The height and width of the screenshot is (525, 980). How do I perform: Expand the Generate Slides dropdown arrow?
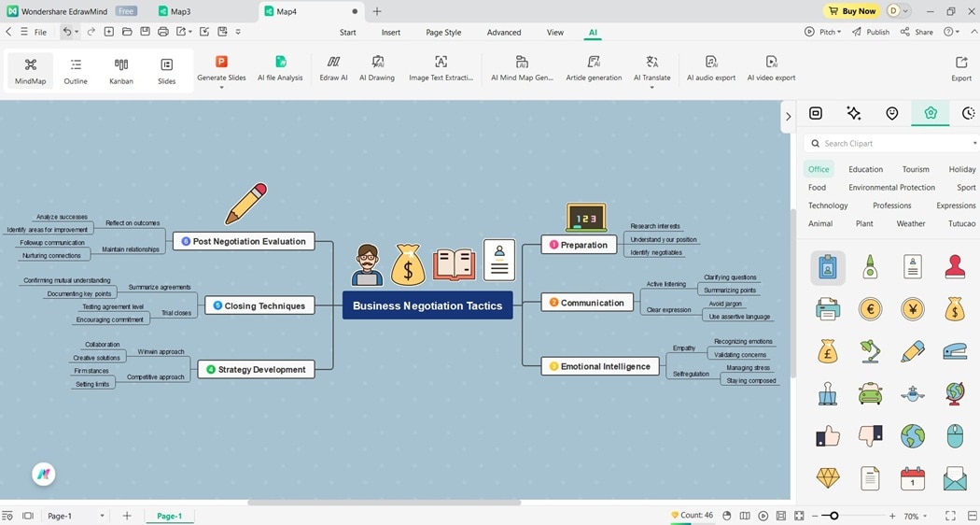[x=221, y=88]
